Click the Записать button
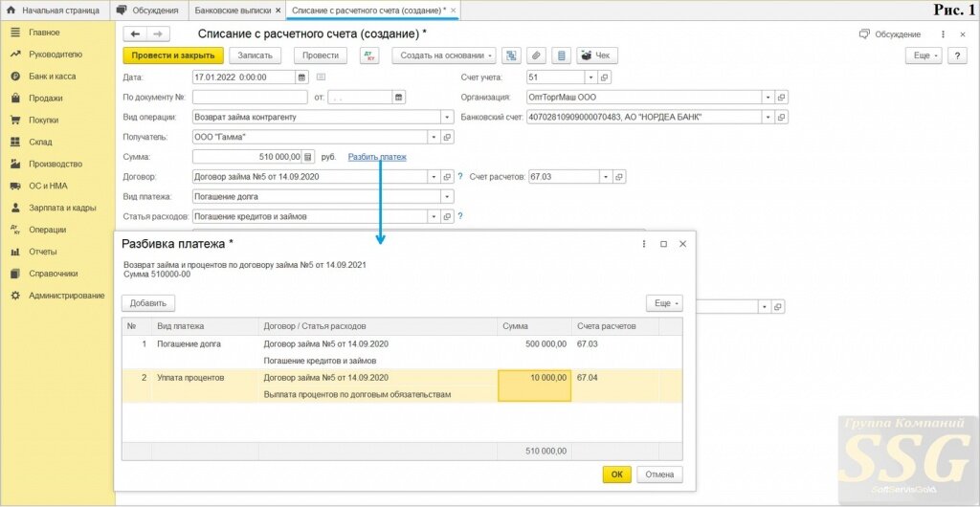This screenshot has height=507, width=980. (255, 55)
